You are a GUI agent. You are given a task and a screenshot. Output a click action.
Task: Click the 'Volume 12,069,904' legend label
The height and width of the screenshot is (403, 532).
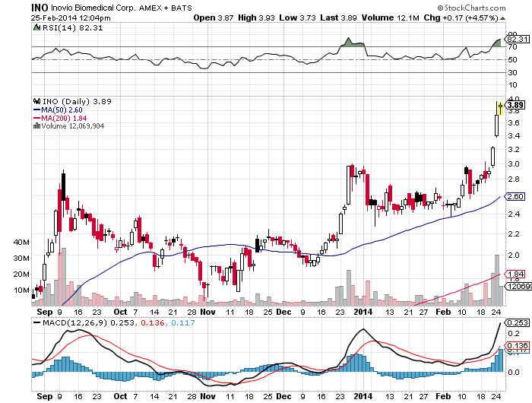(x=73, y=126)
